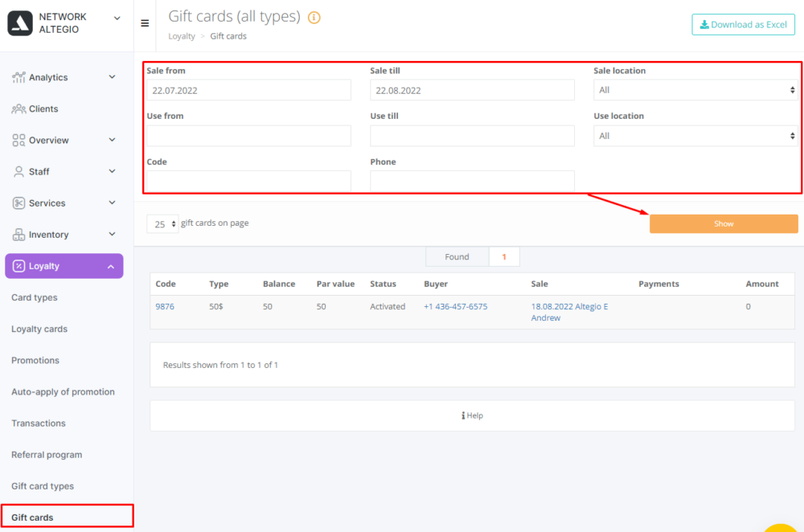This screenshot has width=804, height=532.
Task: Open Promotions menu item
Action: (35, 360)
